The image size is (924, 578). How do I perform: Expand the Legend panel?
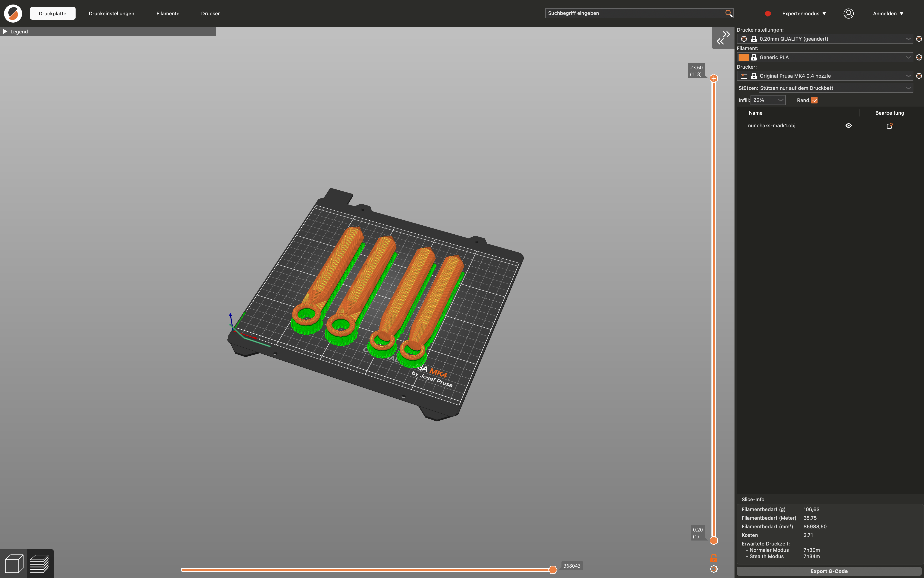pos(5,31)
